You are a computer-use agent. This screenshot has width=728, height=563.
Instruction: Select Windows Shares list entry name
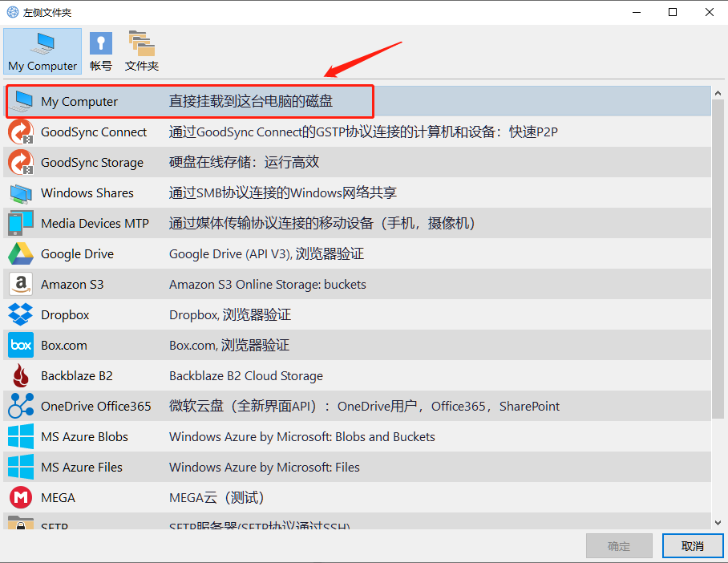(x=87, y=192)
